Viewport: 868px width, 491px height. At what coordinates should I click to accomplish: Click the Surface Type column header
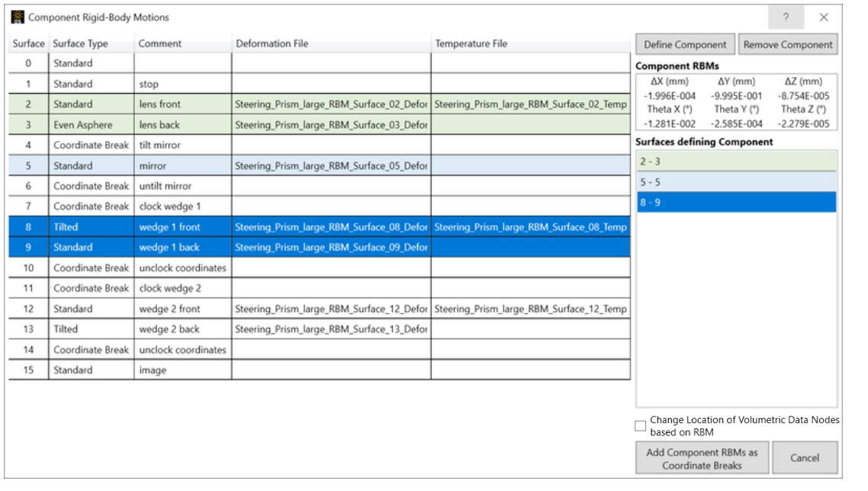(92, 43)
